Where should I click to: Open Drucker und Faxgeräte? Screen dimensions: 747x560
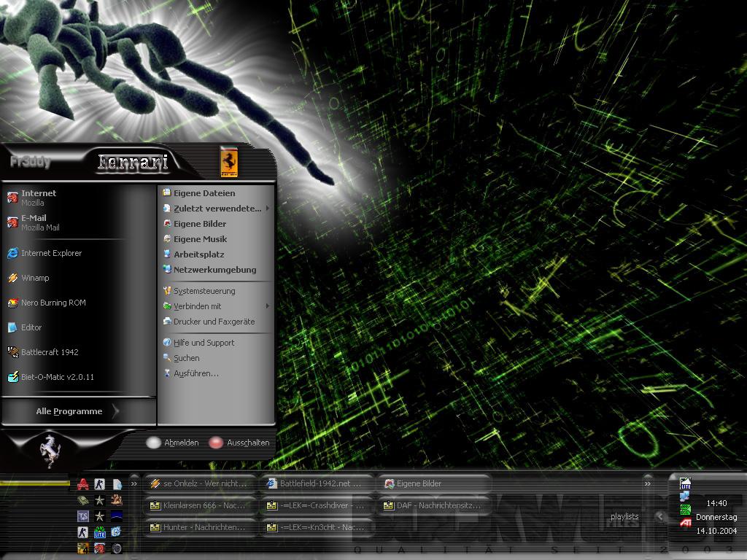(216, 322)
